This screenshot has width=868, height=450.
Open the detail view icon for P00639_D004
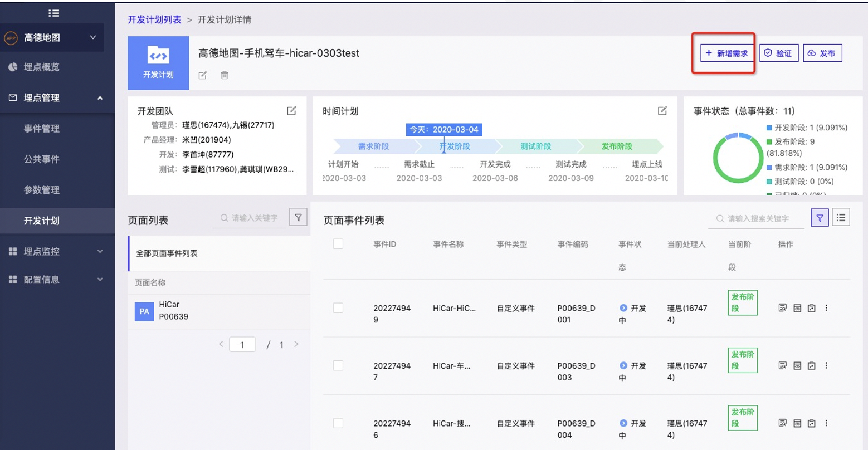(x=782, y=423)
